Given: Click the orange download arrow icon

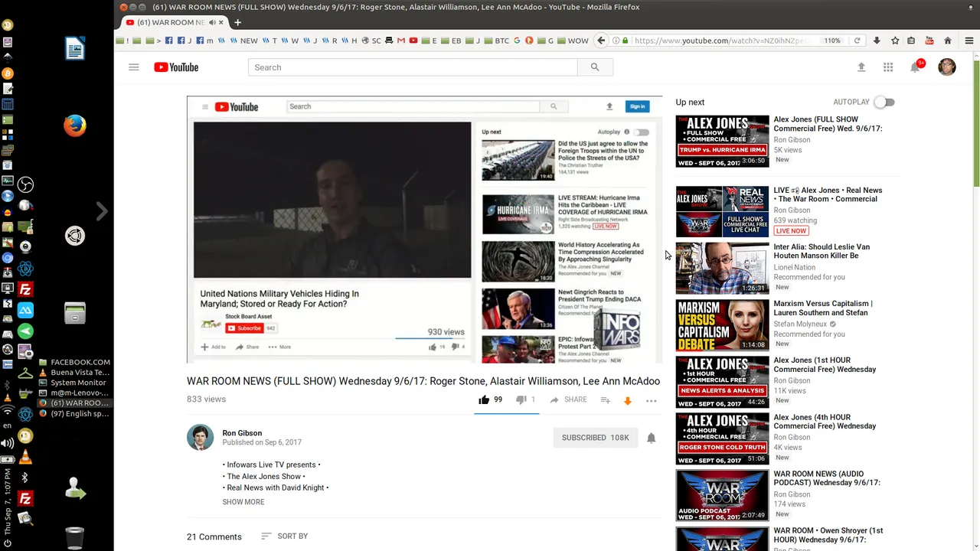Looking at the screenshot, I should 628,400.
